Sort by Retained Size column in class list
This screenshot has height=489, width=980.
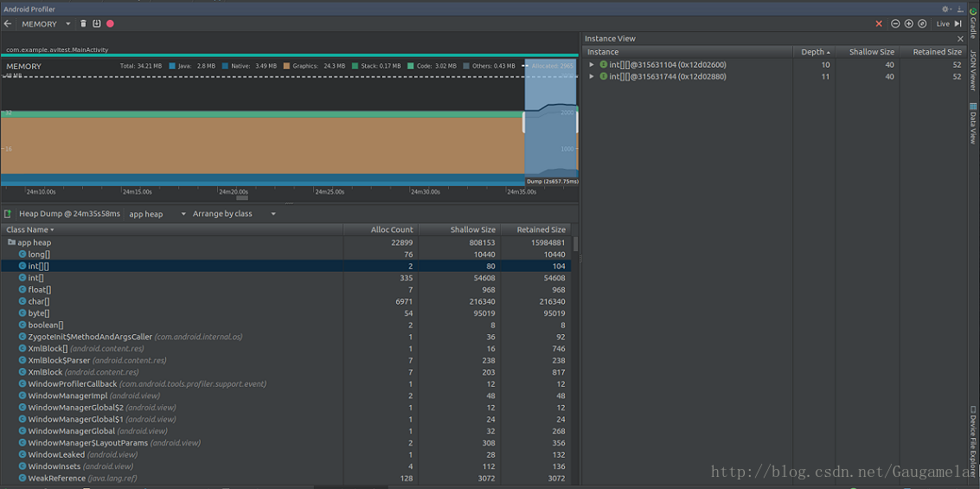point(541,230)
